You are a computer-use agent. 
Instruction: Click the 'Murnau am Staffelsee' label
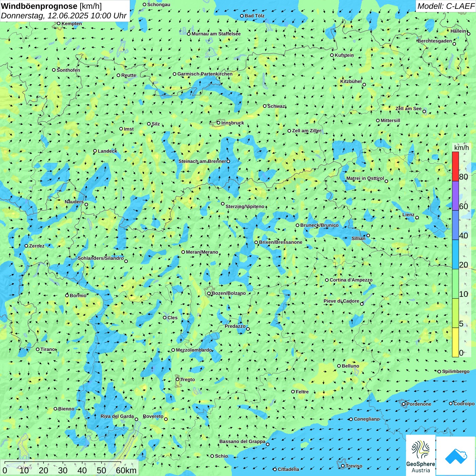[x=216, y=34]
